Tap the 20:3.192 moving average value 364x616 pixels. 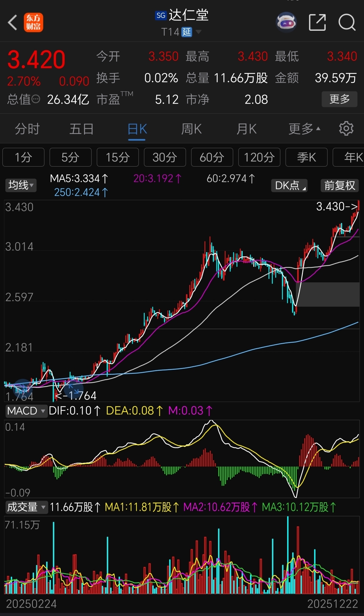(x=157, y=178)
